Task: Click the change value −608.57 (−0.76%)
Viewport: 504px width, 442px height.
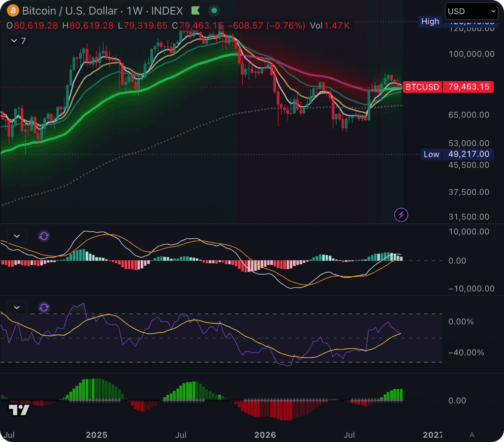Action: coord(266,26)
